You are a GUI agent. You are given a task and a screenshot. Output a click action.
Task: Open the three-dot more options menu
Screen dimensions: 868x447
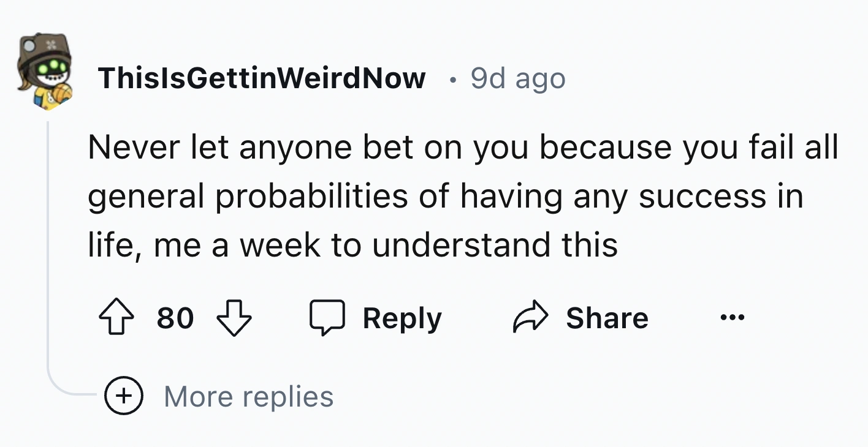pos(732,318)
